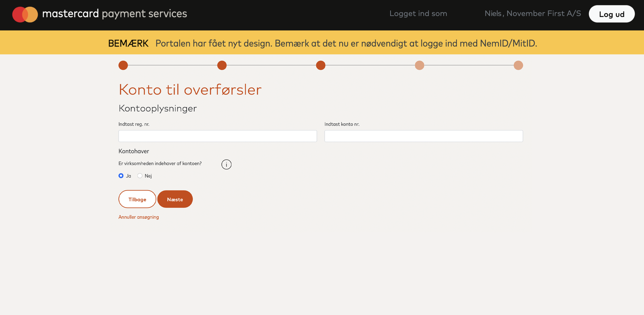Click the third progress step dot
Viewport: 644px width, 315px height.
pyautogui.click(x=321, y=65)
